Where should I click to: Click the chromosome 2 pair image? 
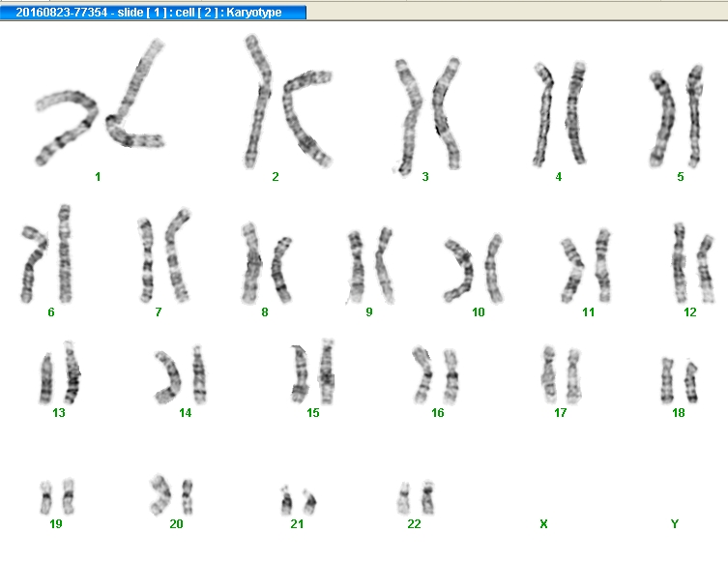[288, 102]
